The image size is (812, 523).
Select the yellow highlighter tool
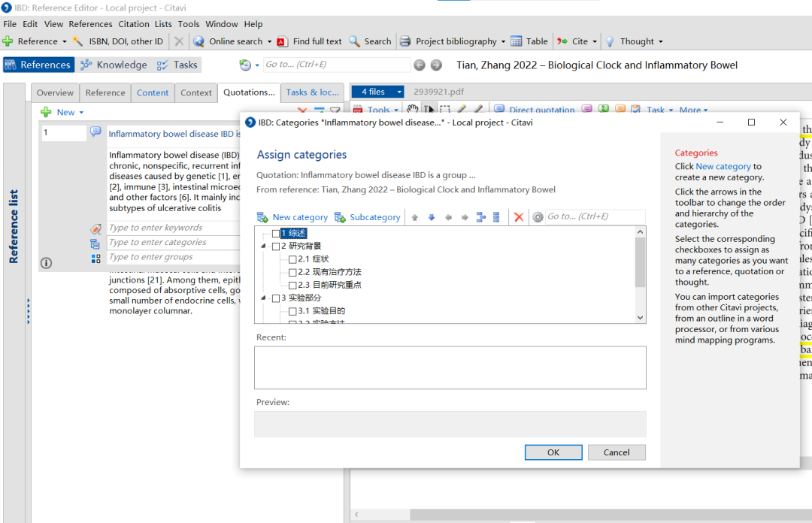tap(462, 109)
